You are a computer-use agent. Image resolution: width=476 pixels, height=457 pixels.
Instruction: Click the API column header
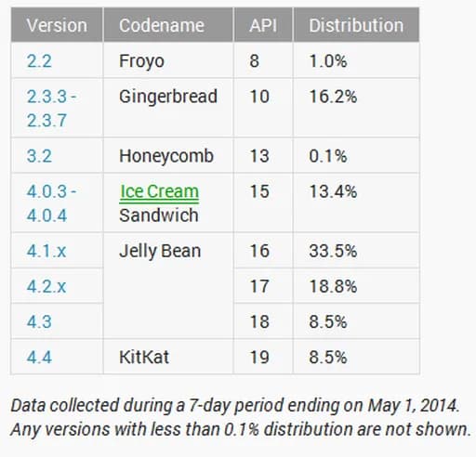tap(263, 25)
